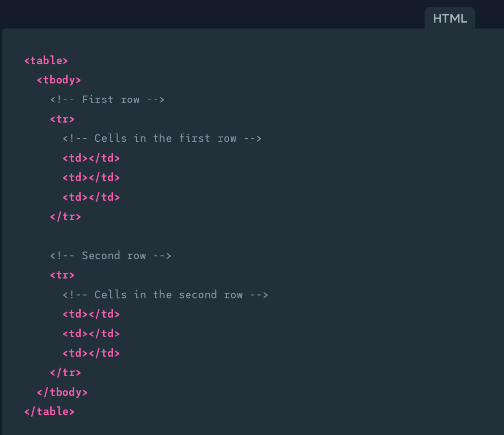Click the opening <tr> tag of first row

click(x=62, y=119)
